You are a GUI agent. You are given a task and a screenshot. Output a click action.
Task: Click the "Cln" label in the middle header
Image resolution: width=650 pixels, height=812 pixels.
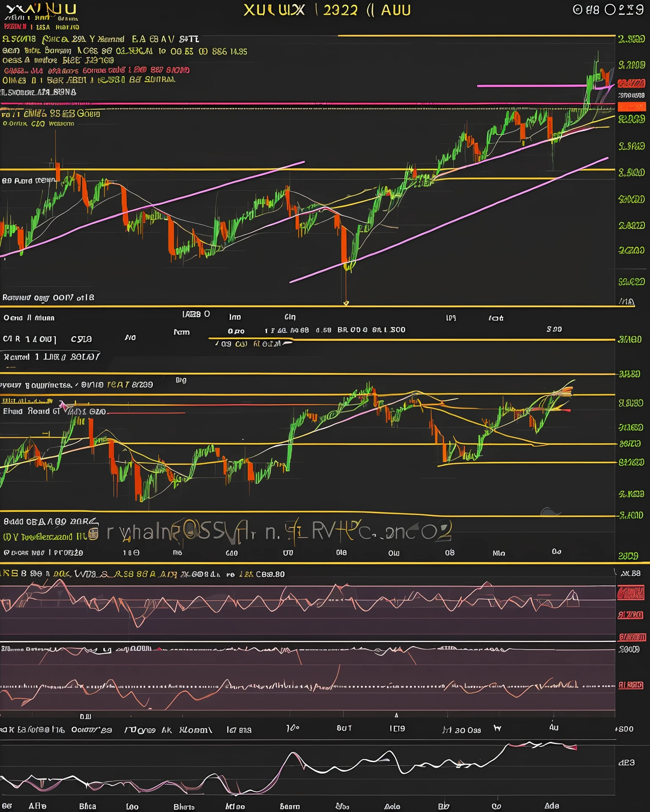pyautogui.click(x=290, y=317)
